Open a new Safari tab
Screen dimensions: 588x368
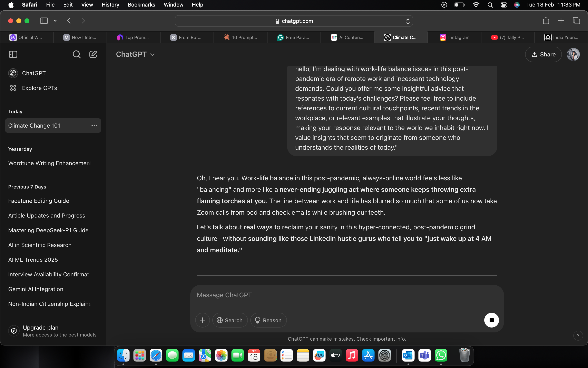click(x=561, y=21)
